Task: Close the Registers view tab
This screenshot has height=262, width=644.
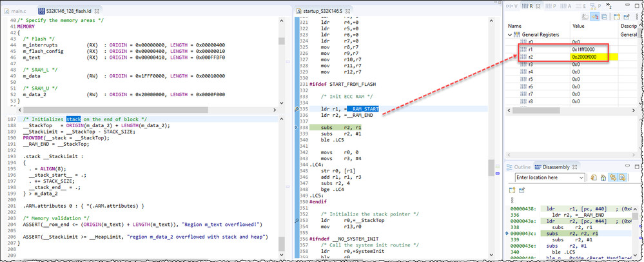Action: click(x=538, y=6)
